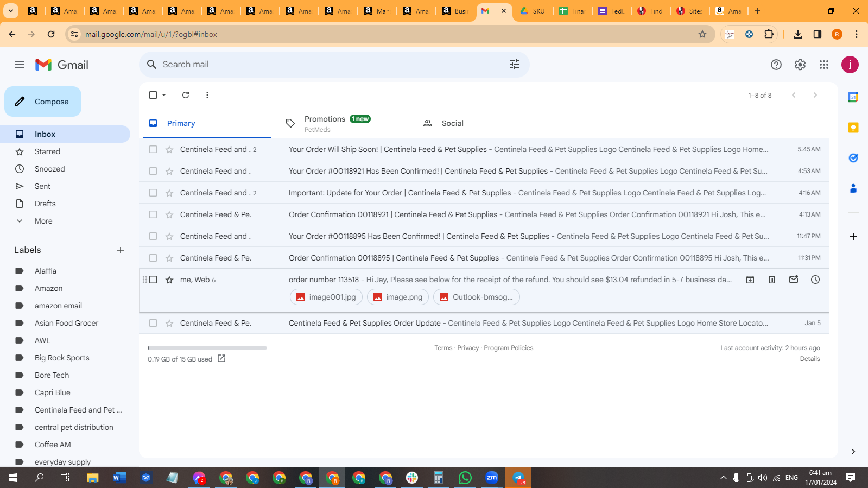The height and width of the screenshot is (488, 868).
Task: Open Chrome extensions puzzle icon
Action: click(769, 34)
